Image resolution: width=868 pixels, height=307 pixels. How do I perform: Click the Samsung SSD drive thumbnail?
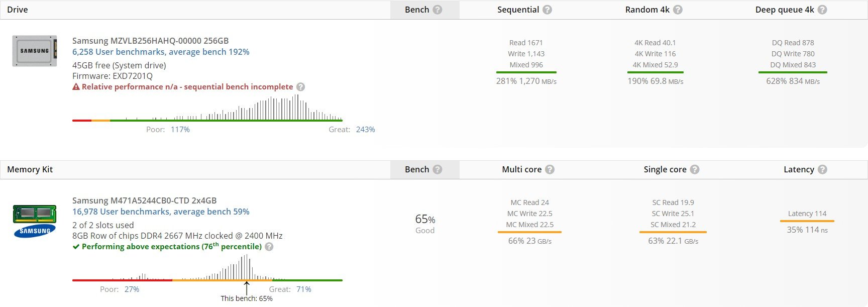(x=35, y=51)
